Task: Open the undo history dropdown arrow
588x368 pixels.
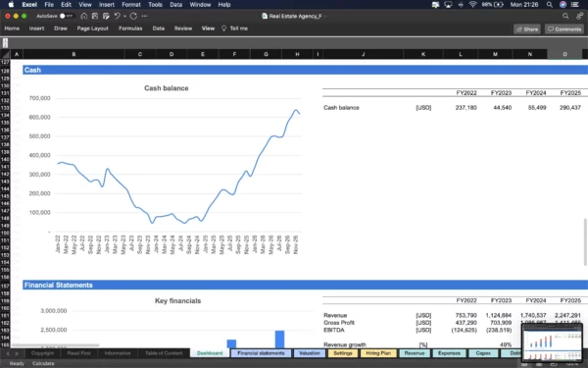Action: click(124, 16)
